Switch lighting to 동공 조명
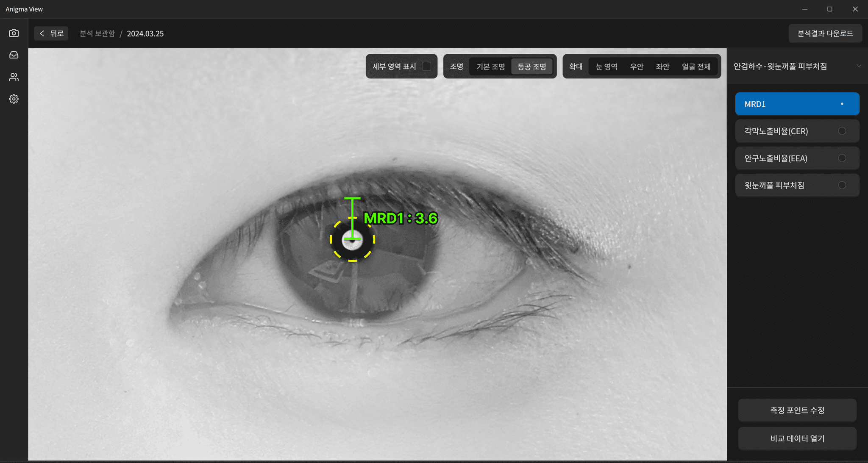 tap(531, 67)
